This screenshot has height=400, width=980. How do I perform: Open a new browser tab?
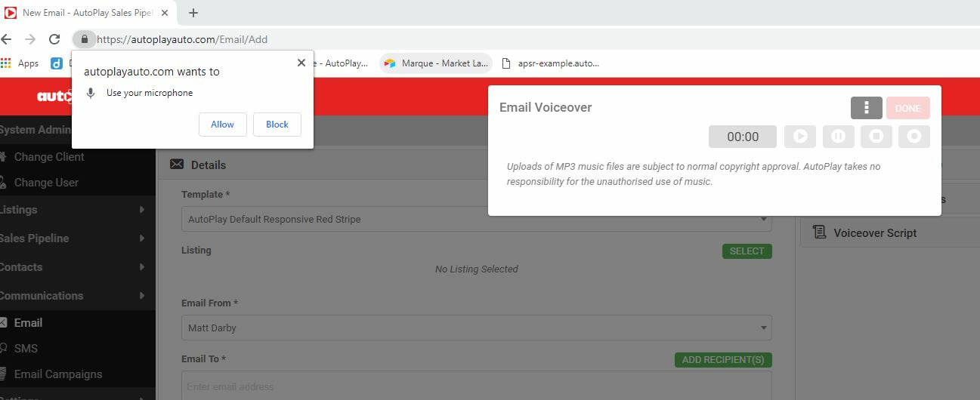point(193,13)
